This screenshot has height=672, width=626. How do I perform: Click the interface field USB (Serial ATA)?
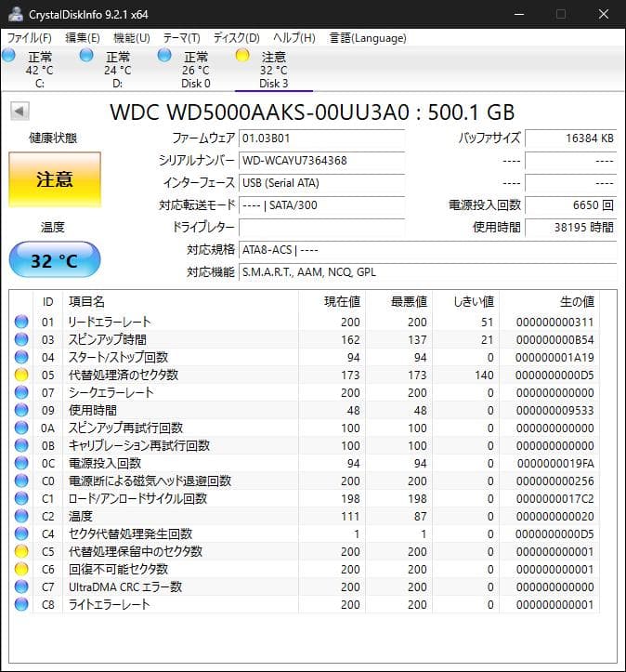click(321, 183)
